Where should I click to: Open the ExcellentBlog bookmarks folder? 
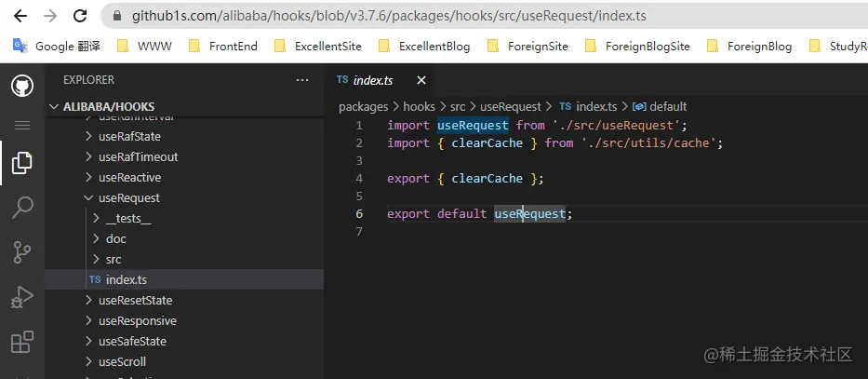click(424, 46)
